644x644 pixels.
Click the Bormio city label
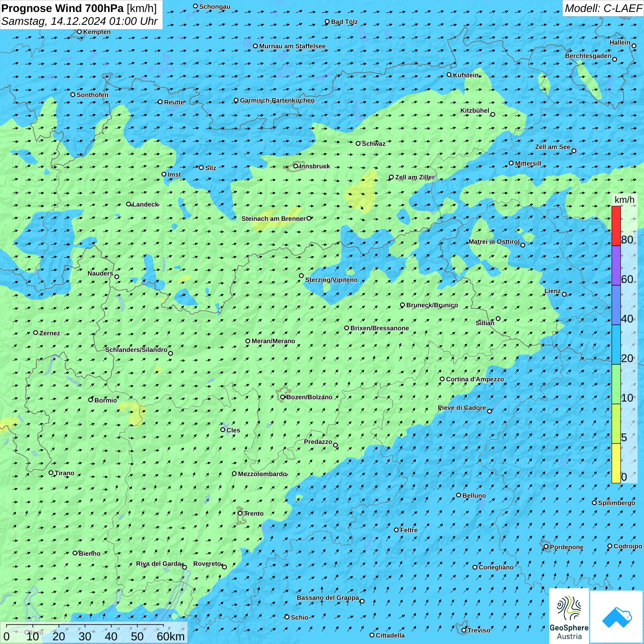tap(106, 400)
